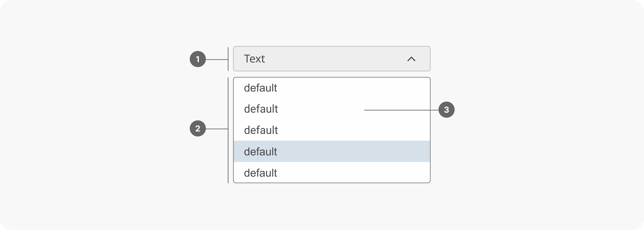Click annotation badge number 3
Screen dimensions: 644x230
(x=446, y=110)
